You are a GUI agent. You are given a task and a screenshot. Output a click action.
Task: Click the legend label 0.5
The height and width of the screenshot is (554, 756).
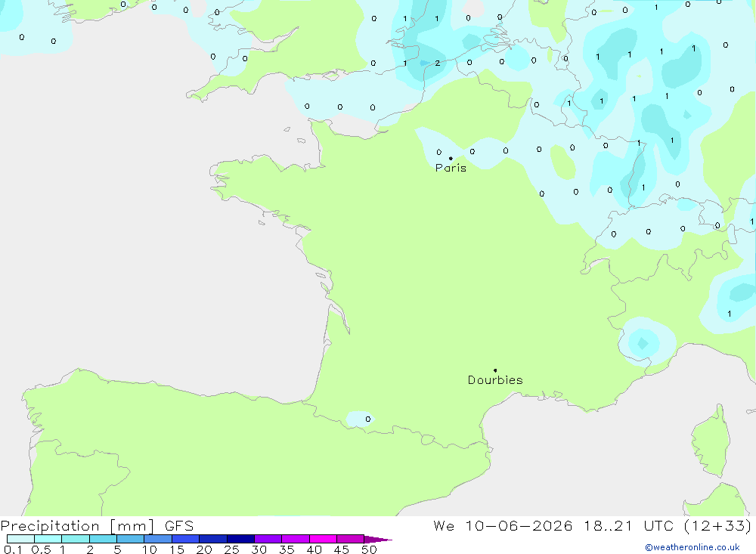(41, 549)
